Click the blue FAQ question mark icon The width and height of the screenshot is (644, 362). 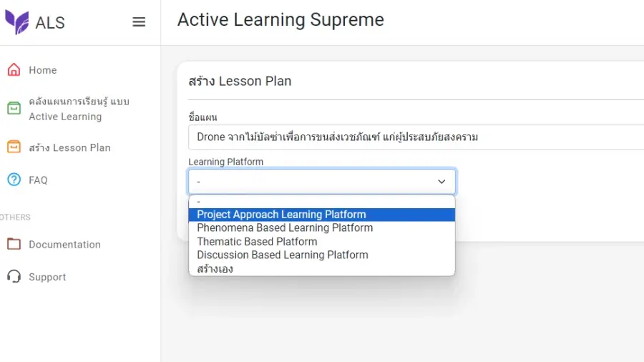pos(14,180)
